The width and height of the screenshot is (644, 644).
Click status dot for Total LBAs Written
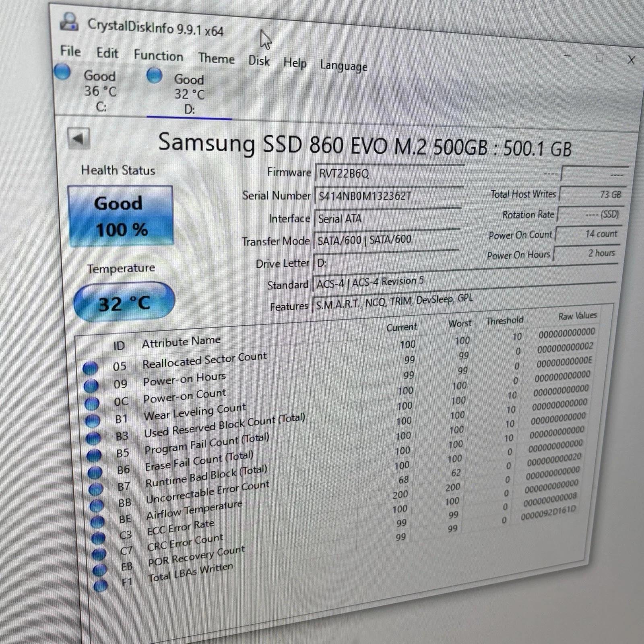click(100, 585)
